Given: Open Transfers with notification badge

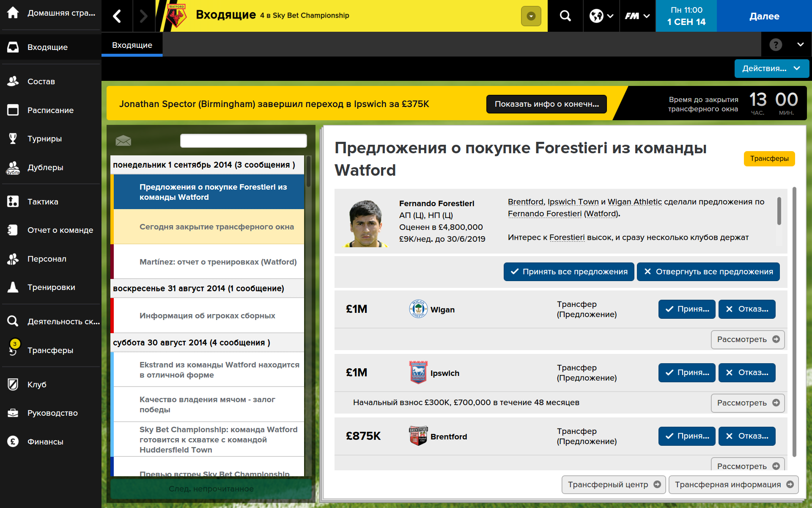Looking at the screenshot, I should pos(50,350).
